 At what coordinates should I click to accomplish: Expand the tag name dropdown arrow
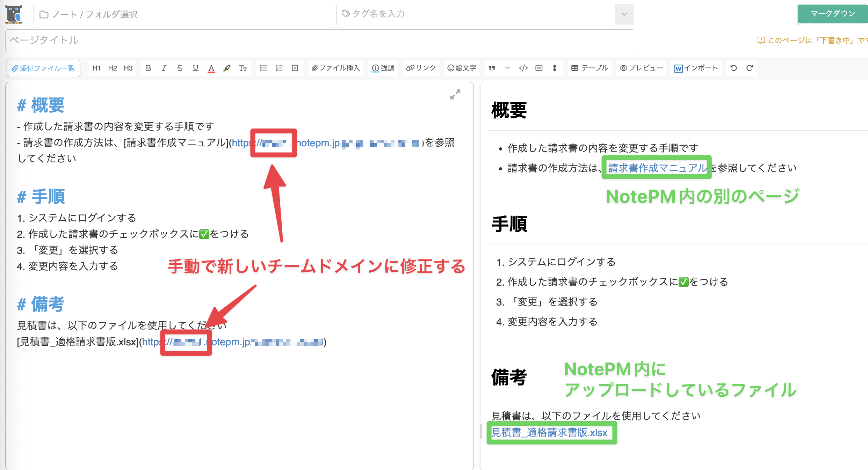(x=624, y=14)
